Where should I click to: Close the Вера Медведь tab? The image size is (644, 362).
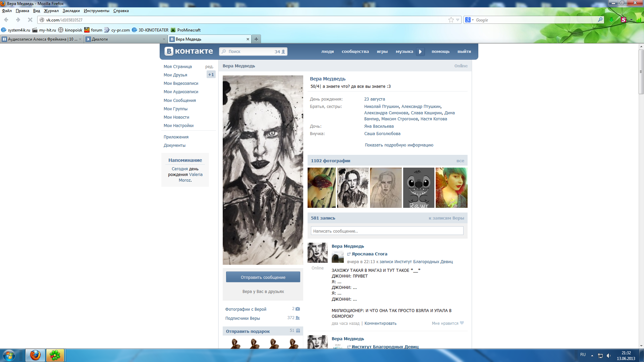click(x=248, y=39)
